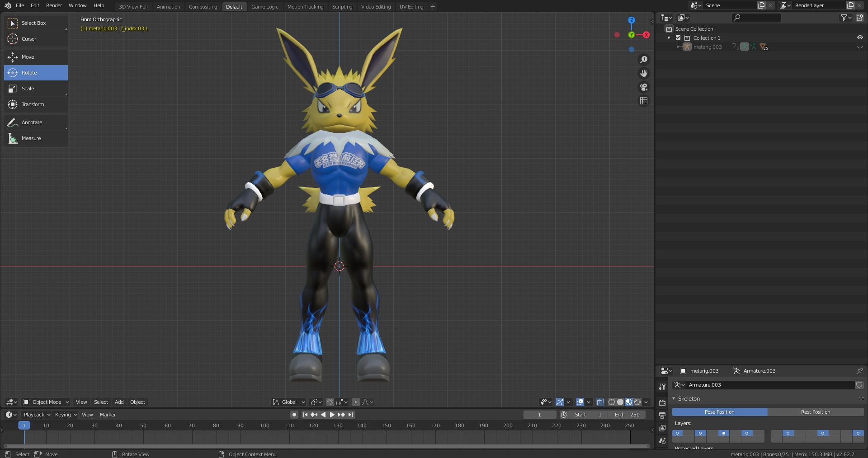This screenshot has width=868, height=458.
Task: Open the Global transform orientation dropdown
Action: point(289,402)
